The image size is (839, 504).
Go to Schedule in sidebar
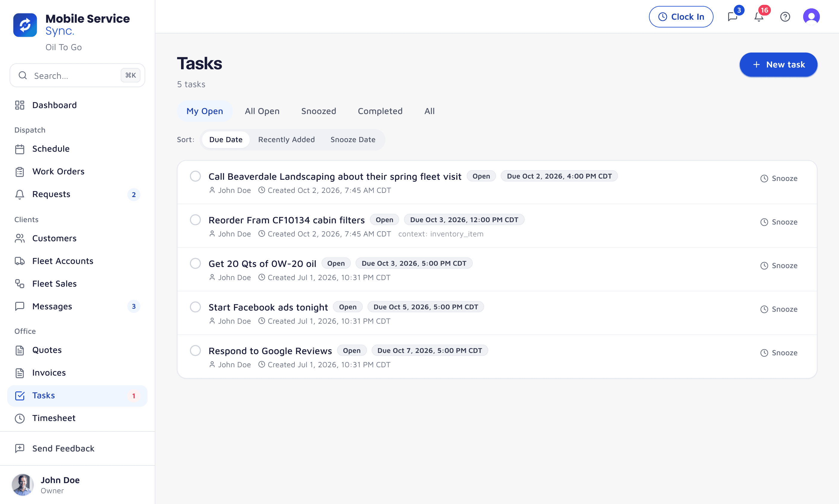(77, 149)
